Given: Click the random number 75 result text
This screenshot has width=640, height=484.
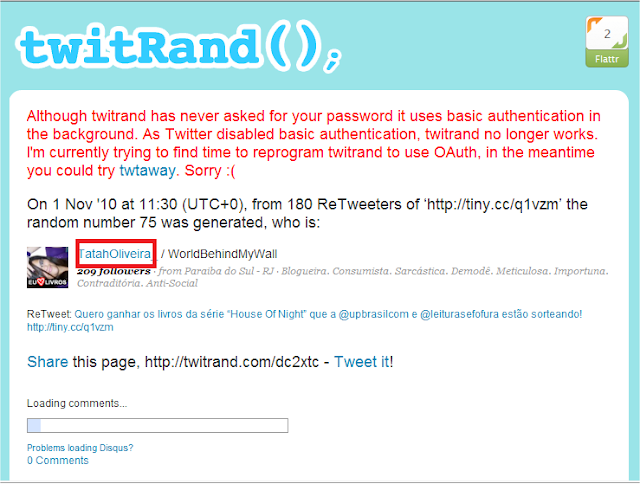Looking at the screenshot, I should (173, 222).
